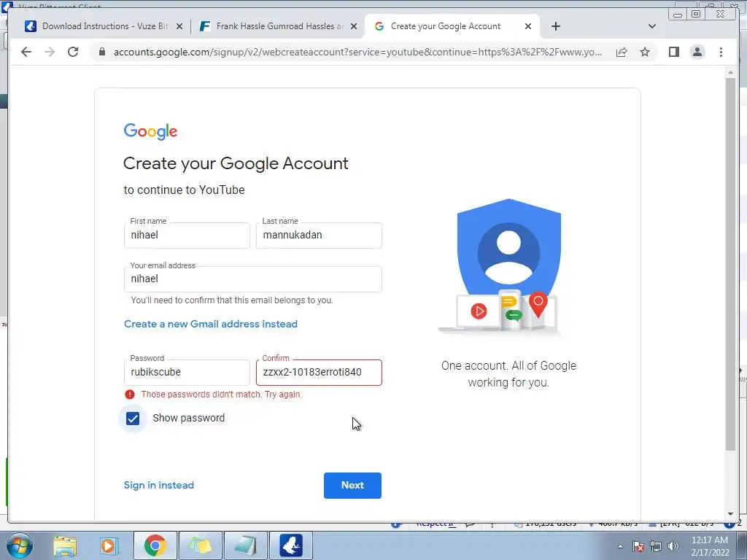The image size is (747, 560).
Task: Click the 'Those passwords didn't match' message
Action: click(222, 394)
